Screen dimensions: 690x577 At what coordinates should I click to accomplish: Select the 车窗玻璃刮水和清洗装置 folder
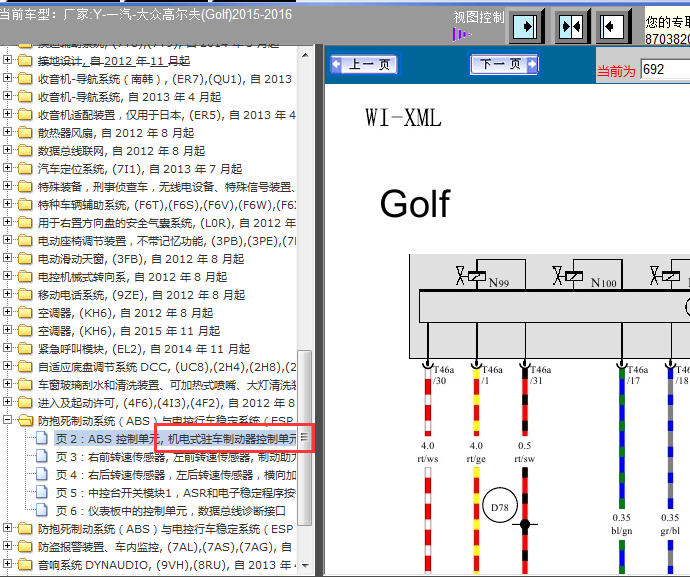166,385
